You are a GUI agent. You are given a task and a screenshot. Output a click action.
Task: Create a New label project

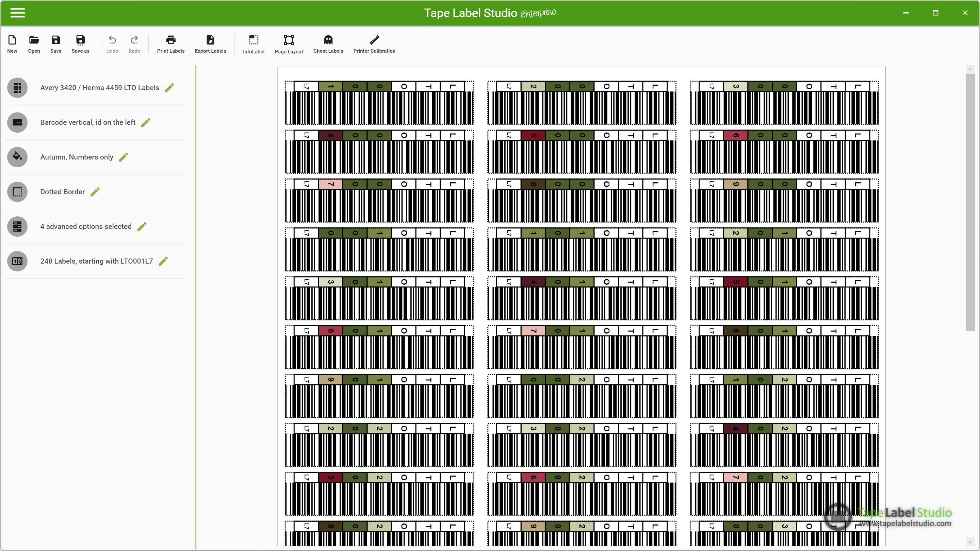[12, 44]
